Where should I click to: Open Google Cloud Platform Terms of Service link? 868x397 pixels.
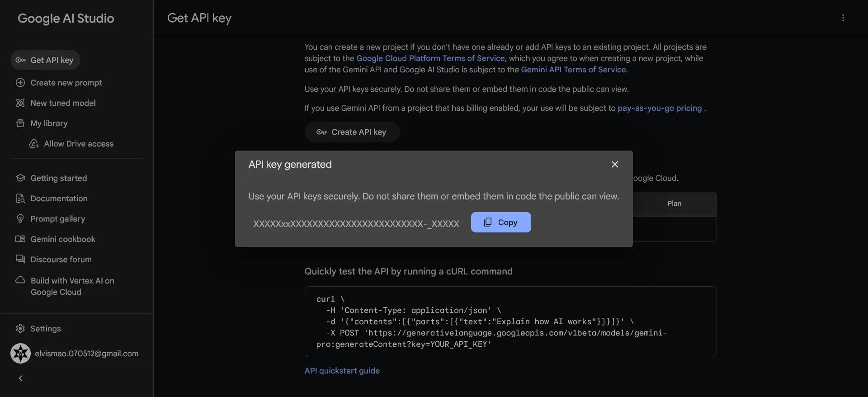tap(430, 58)
